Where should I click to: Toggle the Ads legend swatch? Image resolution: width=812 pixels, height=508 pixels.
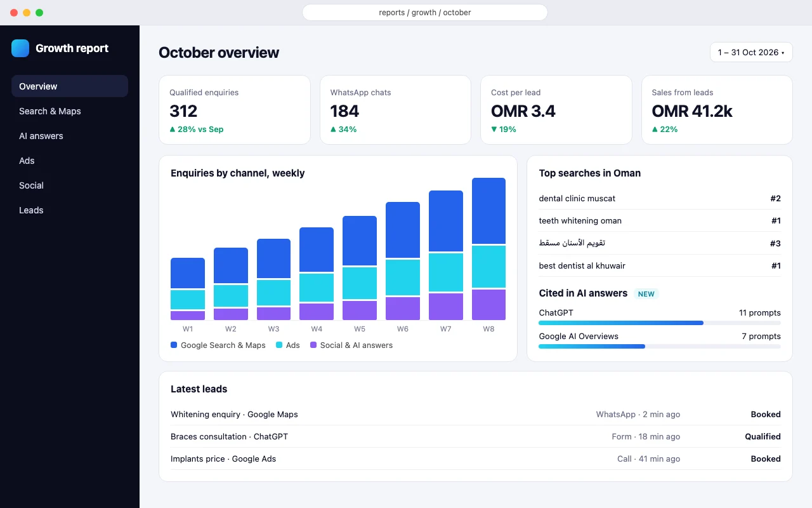(x=279, y=345)
